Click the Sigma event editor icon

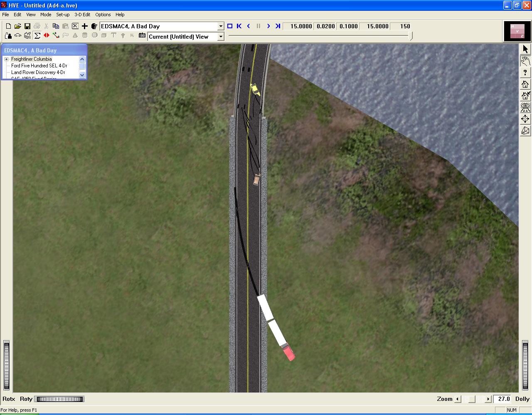click(37, 36)
